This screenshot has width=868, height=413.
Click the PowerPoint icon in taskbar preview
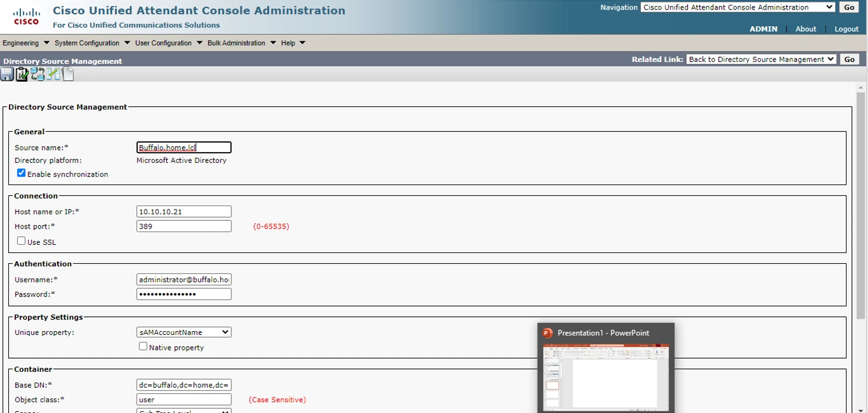548,333
